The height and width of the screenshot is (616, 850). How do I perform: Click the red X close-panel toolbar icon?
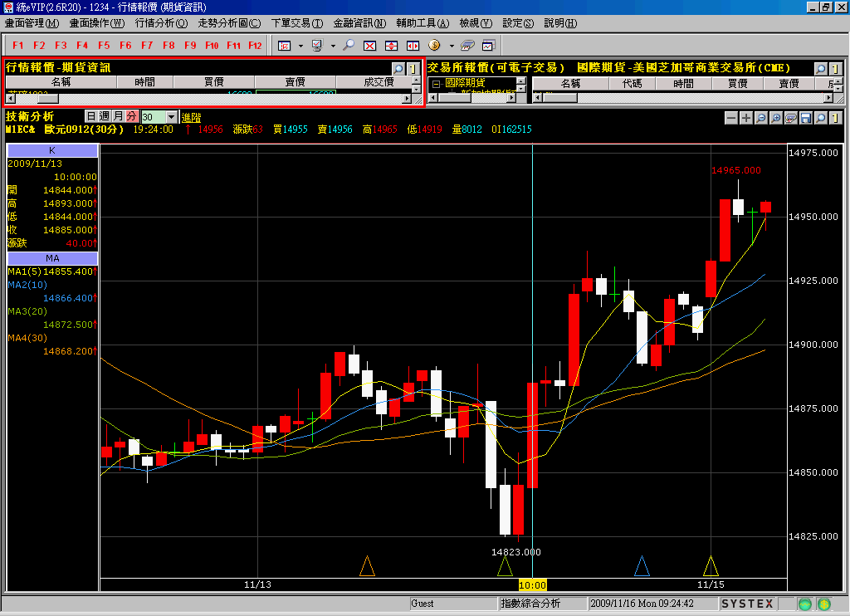[369, 46]
